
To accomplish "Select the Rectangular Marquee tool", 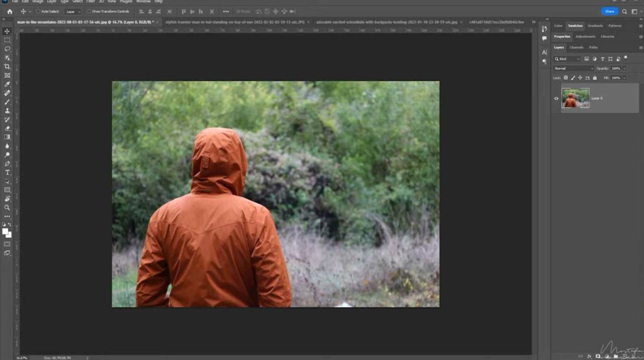I will tap(7, 40).
